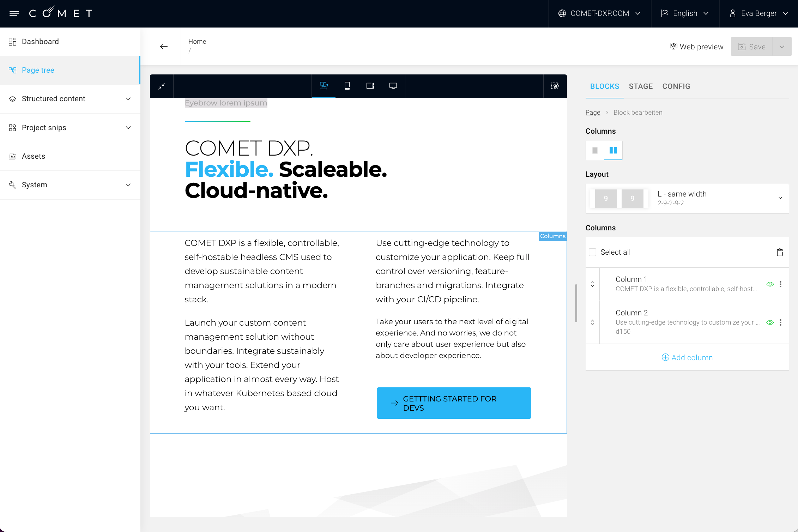Choose the single column option
The width and height of the screenshot is (798, 532).
pyautogui.click(x=595, y=151)
